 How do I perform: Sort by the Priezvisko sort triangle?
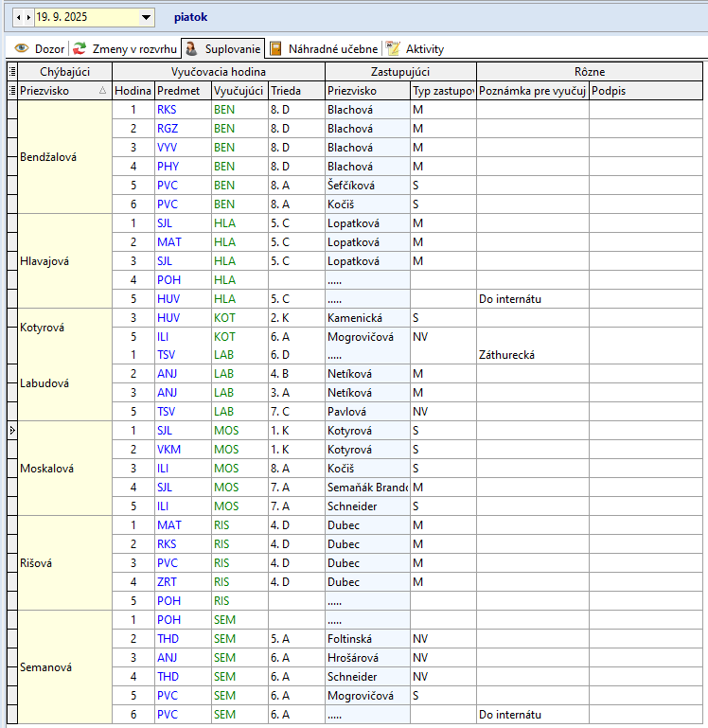102,91
